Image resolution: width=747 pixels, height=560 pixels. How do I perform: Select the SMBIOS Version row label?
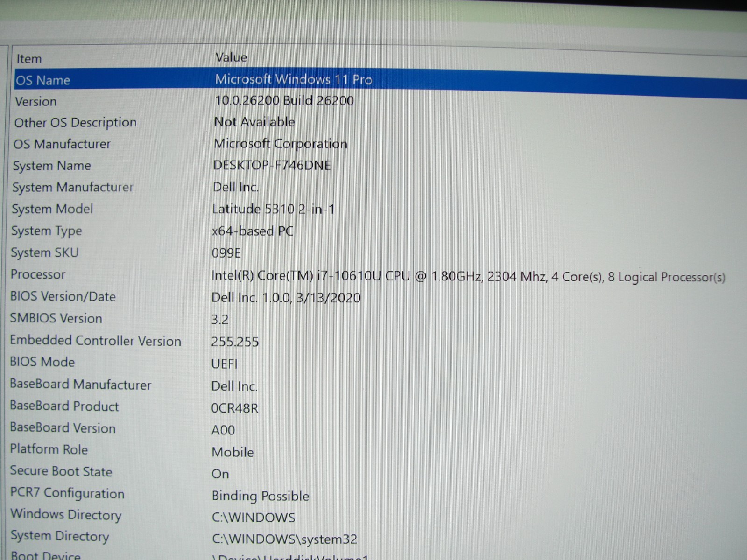point(56,318)
